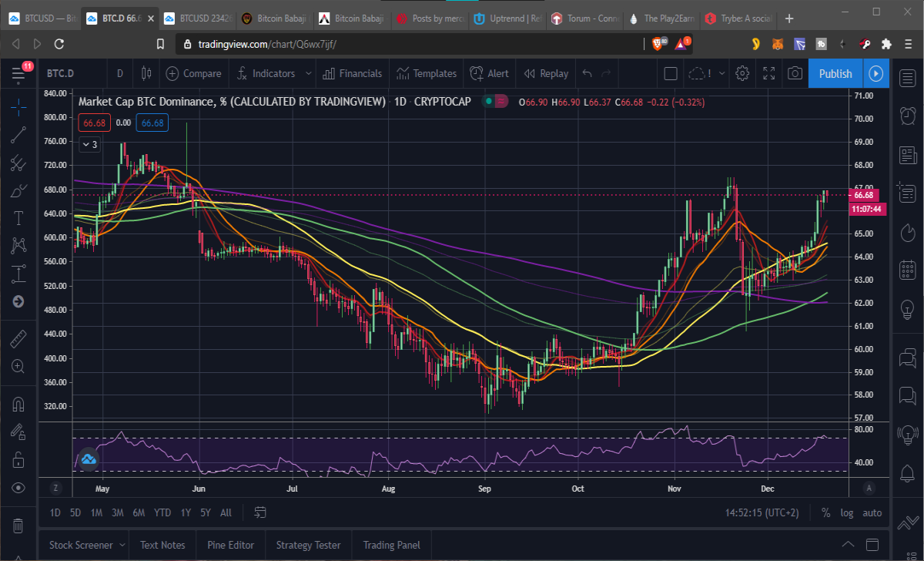924x561 pixels.
Task: Open the Calendar panel on right sidebar
Action: [x=907, y=270]
